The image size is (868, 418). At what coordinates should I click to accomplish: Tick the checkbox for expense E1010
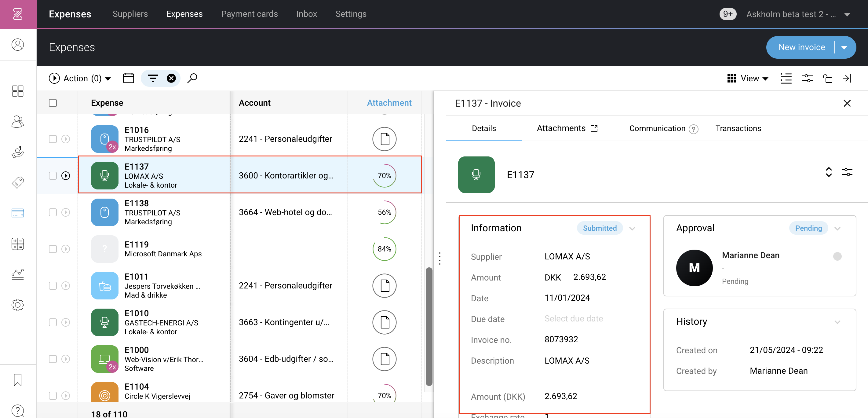coord(53,322)
